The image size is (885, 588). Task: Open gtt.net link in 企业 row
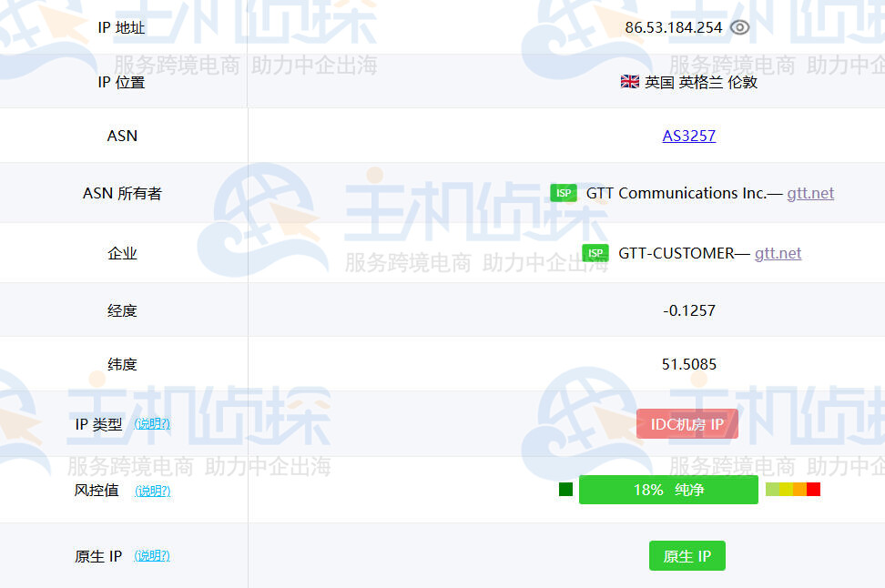(778, 253)
